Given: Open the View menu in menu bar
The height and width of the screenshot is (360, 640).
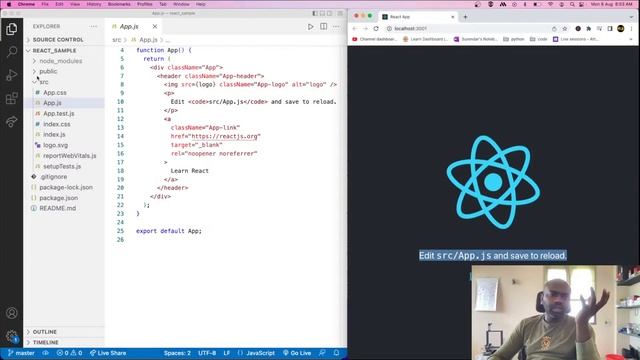Looking at the screenshot, I should [x=75, y=4].
